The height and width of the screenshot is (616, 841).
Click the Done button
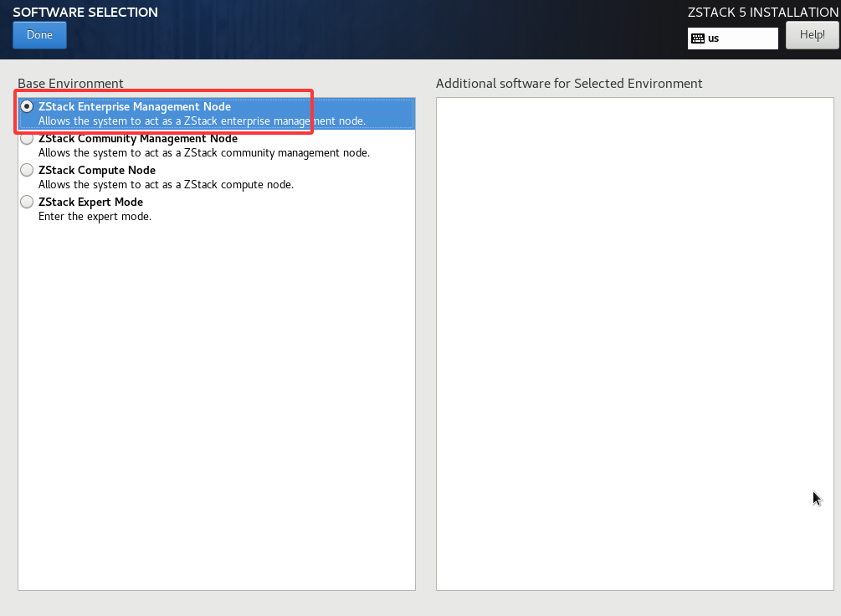point(39,35)
